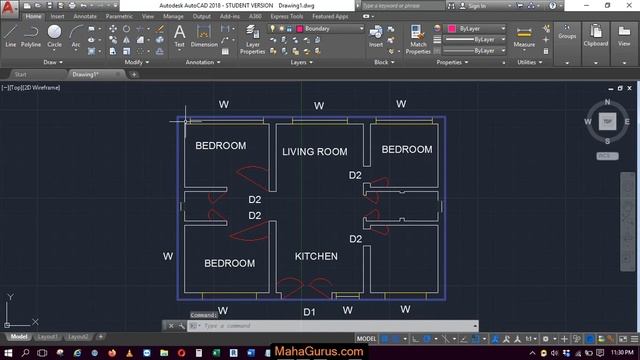Expand the Modify panel

[x=137, y=62]
